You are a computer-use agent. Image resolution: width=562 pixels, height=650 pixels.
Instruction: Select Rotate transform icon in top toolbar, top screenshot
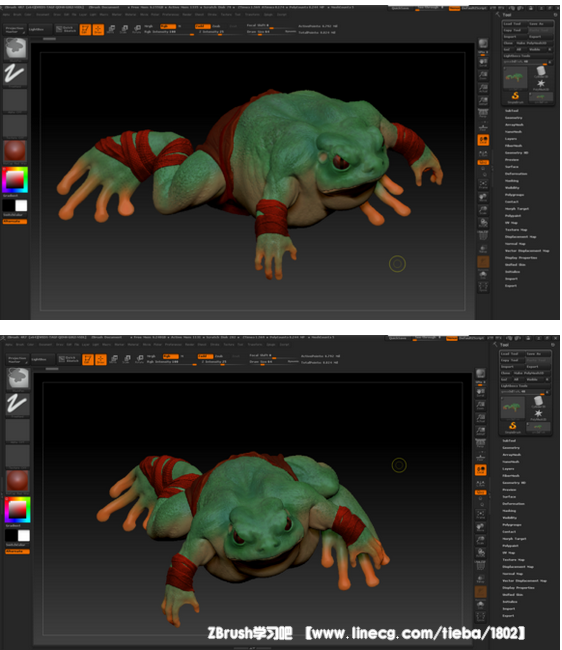pos(137,29)
